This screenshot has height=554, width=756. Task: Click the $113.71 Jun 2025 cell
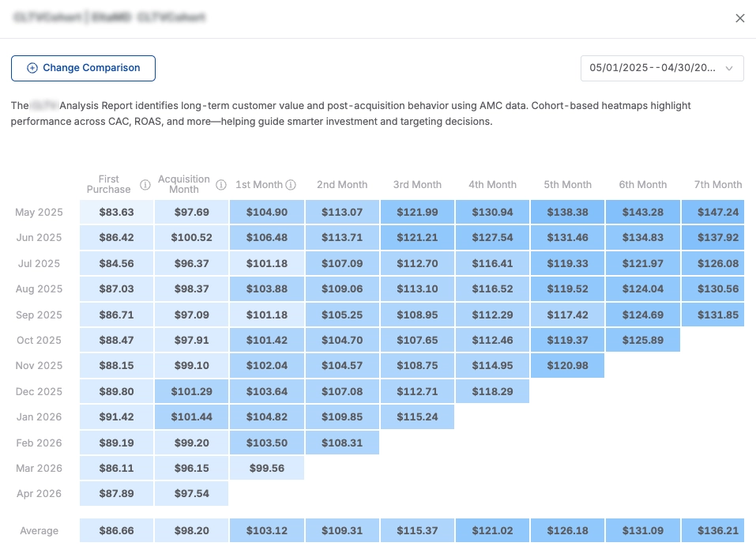pyautogui.click(x=342, y=238)
